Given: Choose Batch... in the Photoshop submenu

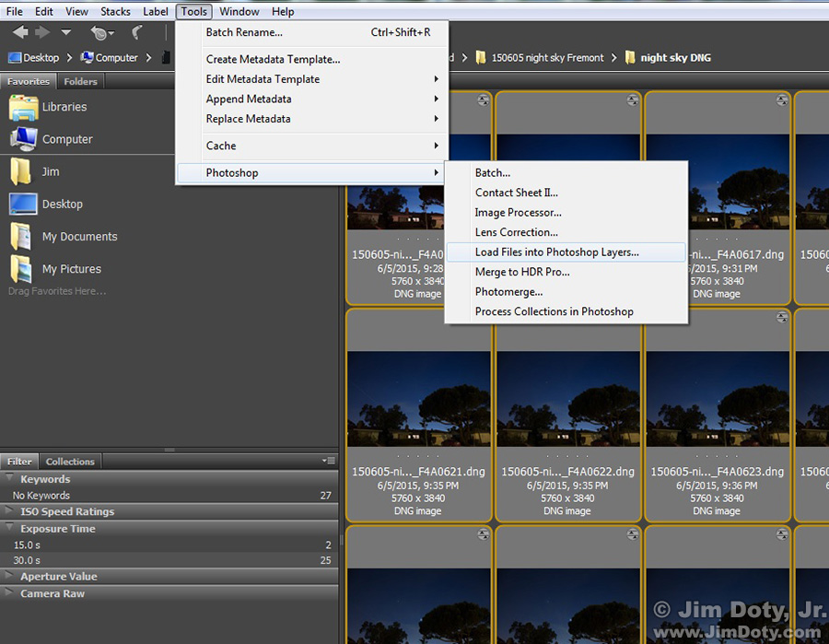Looking at the screenshot, I should [x=566, y=173].
